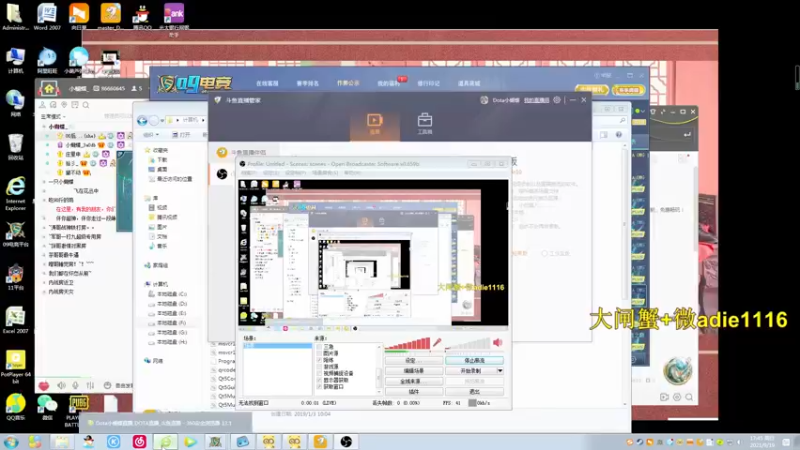This screenshot has height=450, width=800.
Task: Expand the 库 libraries node
Action: [x=151, y=198]
